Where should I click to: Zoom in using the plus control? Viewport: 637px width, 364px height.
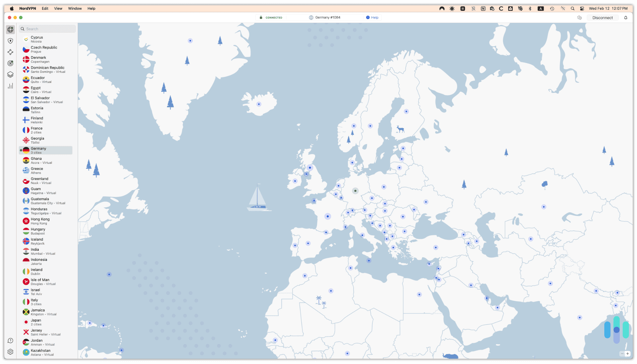click(627, 354)
